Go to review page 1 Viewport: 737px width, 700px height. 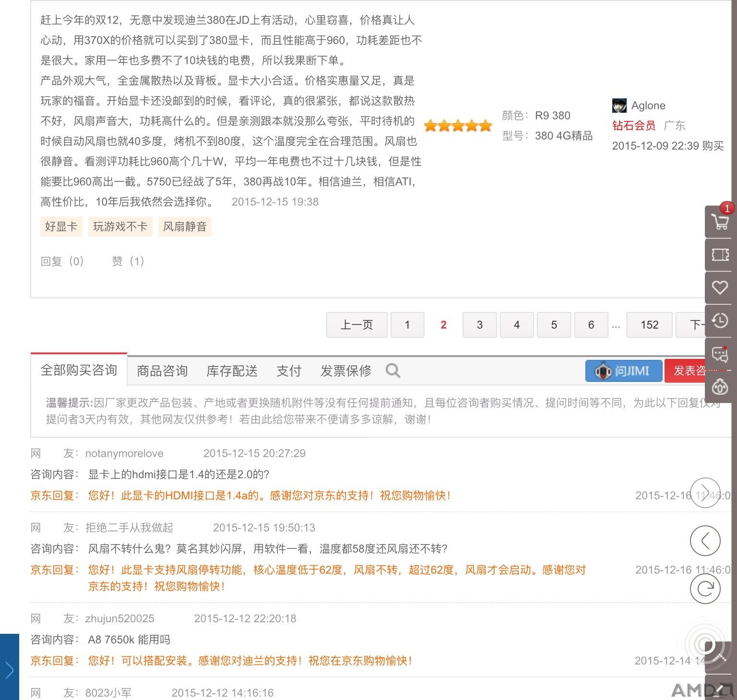click(407, 325)
